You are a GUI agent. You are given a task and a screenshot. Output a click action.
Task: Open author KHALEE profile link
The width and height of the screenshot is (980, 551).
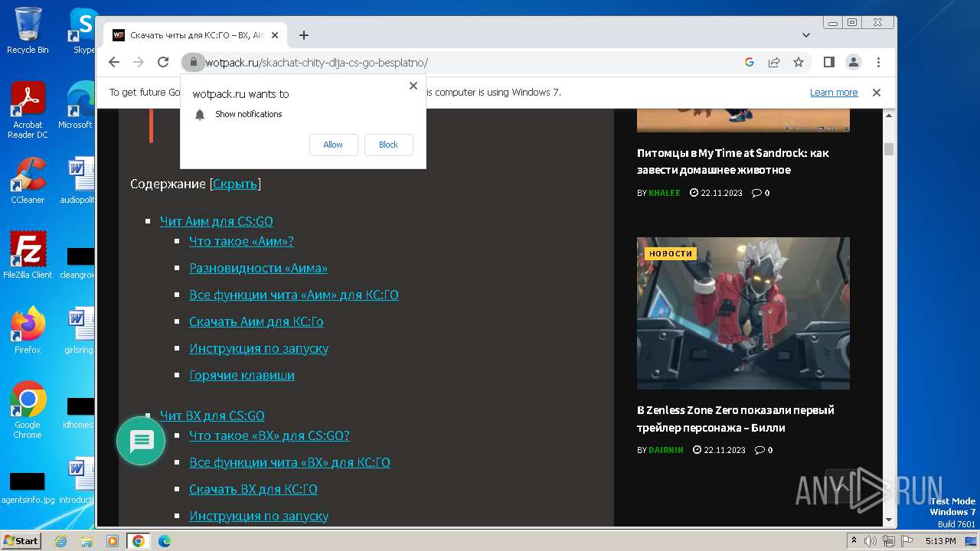click(664, 193)
